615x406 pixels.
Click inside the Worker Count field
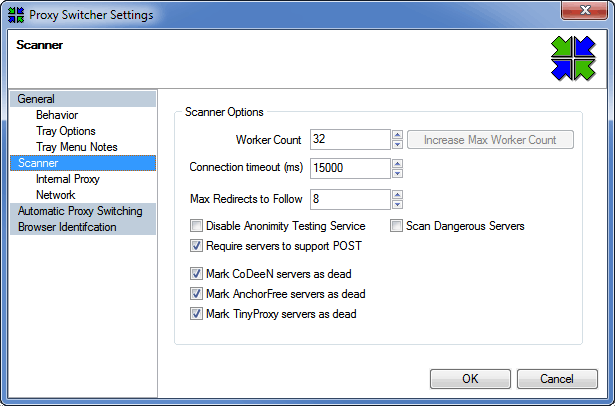[x=350, y=140]
